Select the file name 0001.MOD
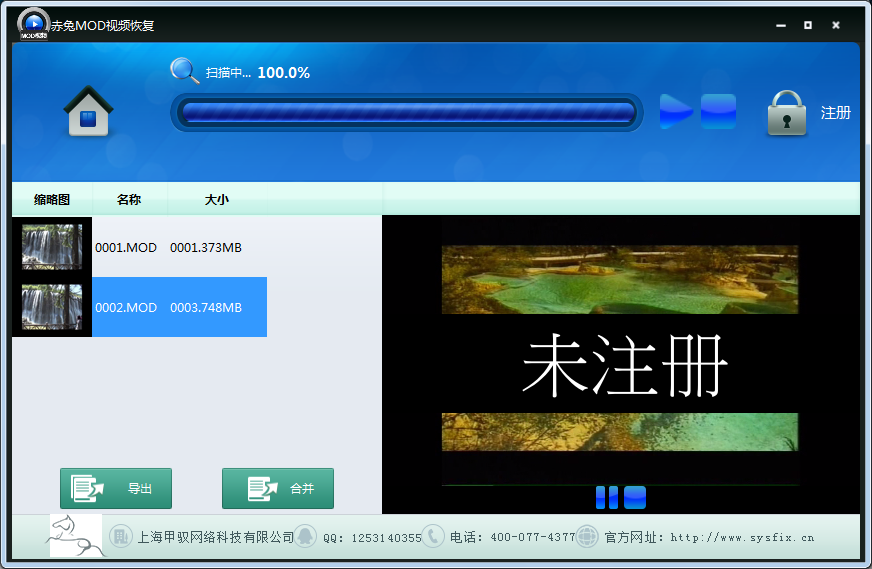This screenshot has height=569, width=872. coord(126,248)
